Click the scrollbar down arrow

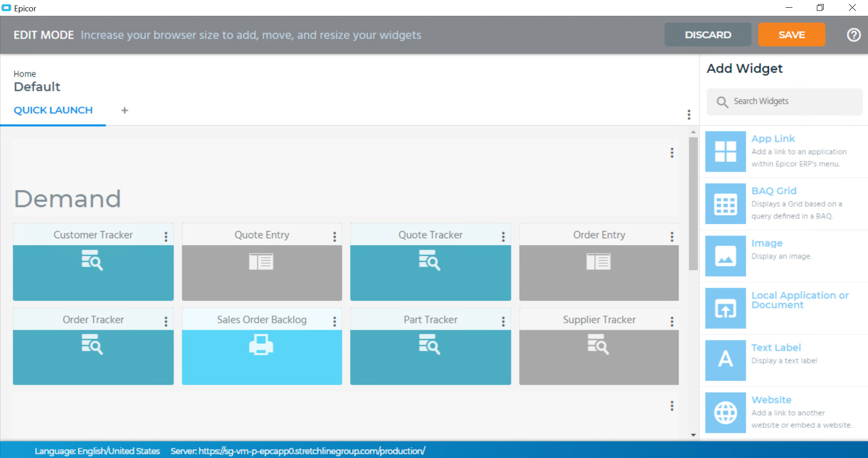click(x=693, y=435)
